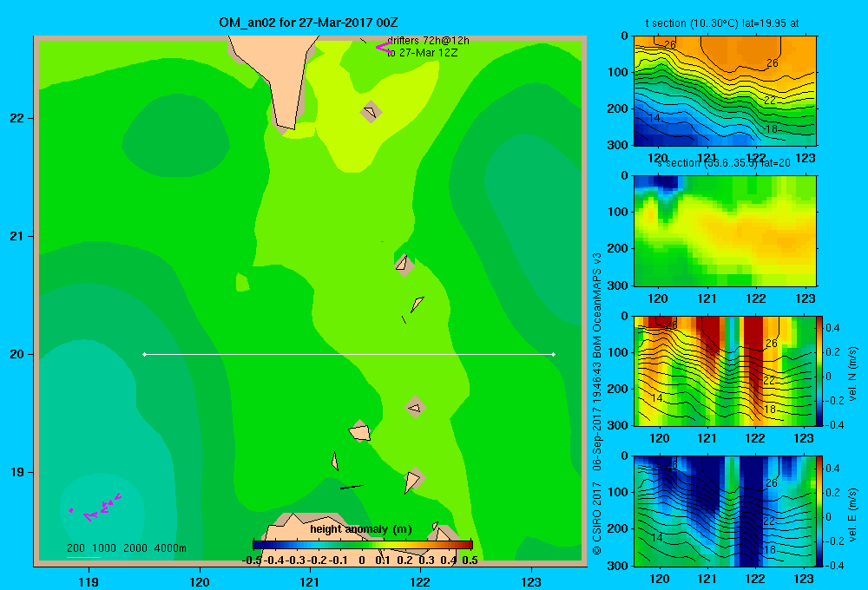This screenshot has height=590, width=868.
Task: Click the 'height anomaly (m)' label
Action: click(x=361, y=529)
